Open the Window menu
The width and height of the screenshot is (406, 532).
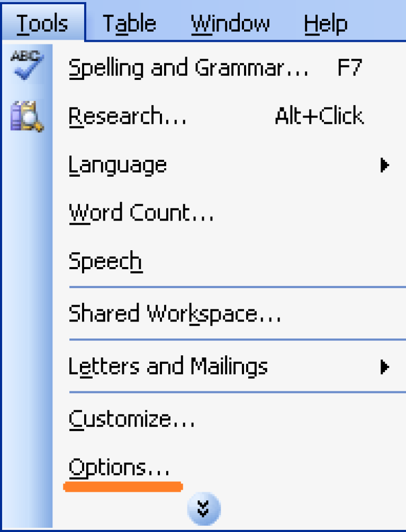[230, 24]
